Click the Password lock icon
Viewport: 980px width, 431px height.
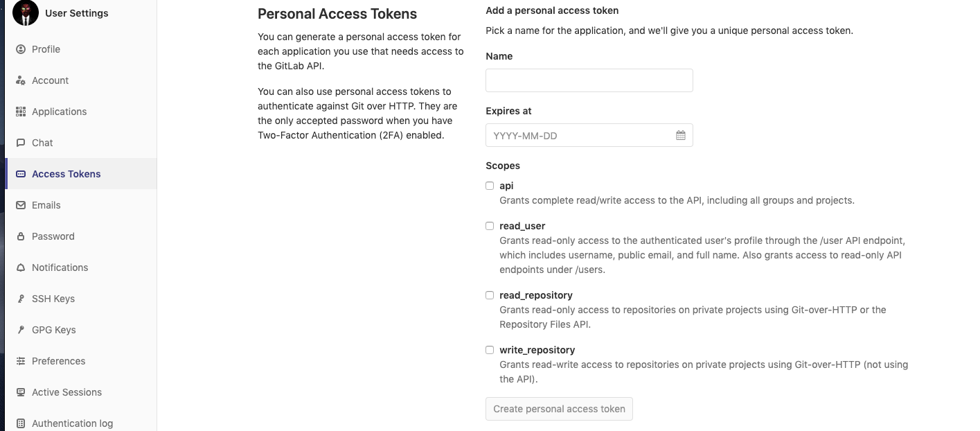pos(21,236)
